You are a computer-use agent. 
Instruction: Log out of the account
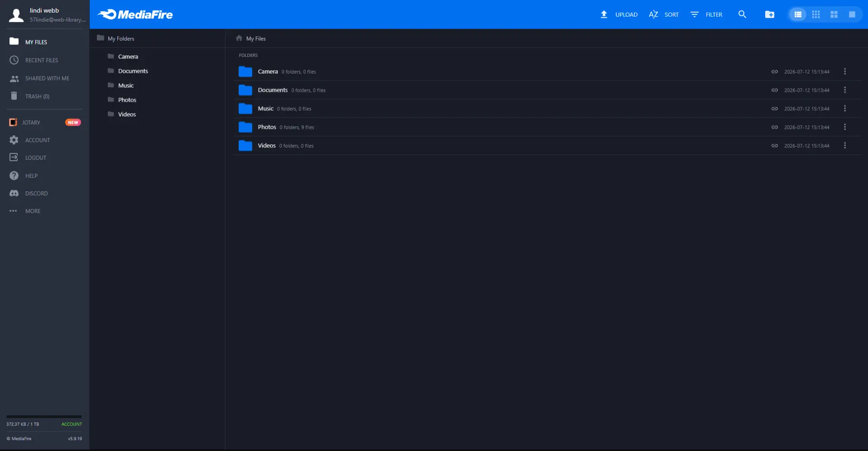28,157
